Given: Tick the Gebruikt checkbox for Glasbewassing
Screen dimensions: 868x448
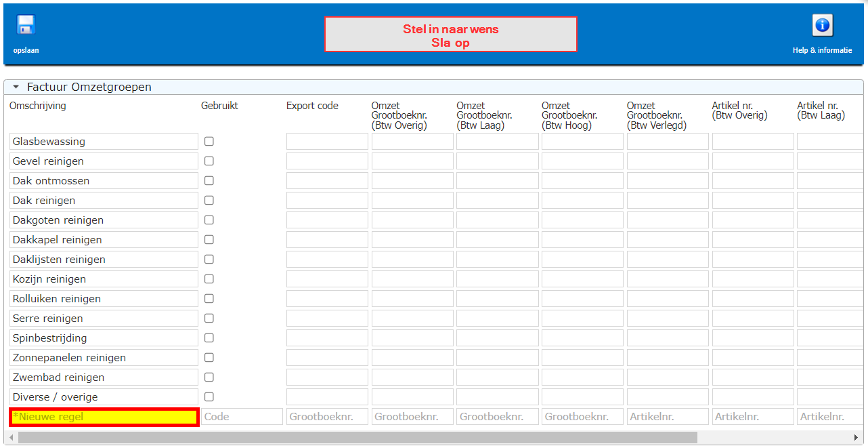Looking at the screenshot, I should (209, 142).
